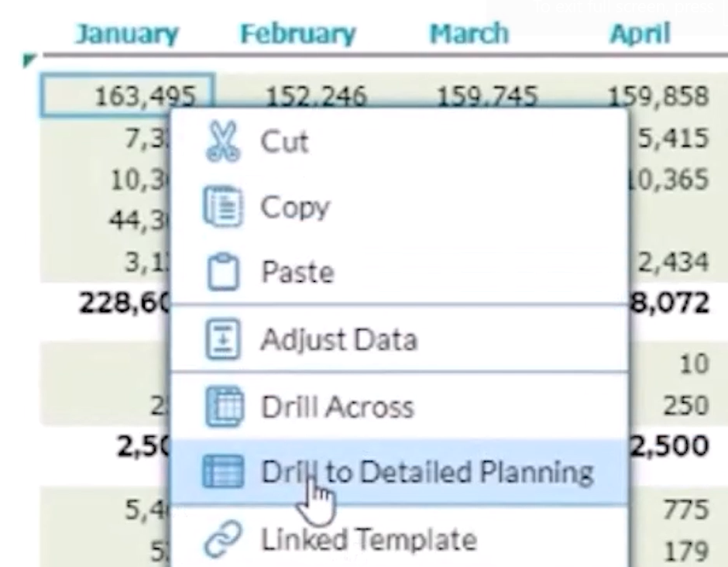The image size is (728, 567).
Task: Select the cell containing 163,495
Action: pos(126,93)
